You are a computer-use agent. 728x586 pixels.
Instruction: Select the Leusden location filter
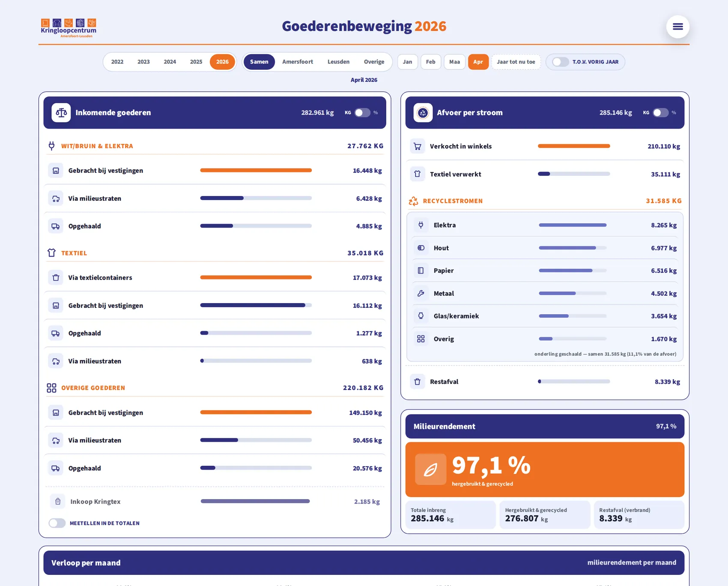[x=338, y=62]
